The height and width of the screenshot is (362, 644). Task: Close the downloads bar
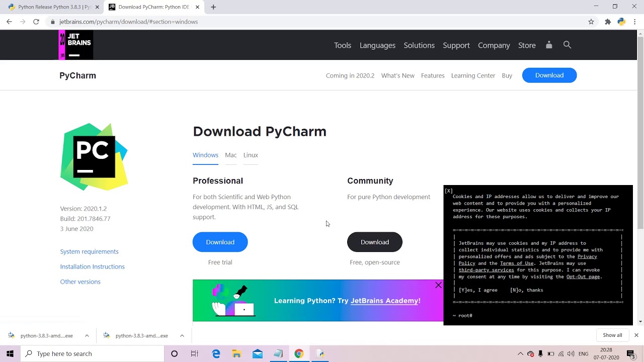636,335
